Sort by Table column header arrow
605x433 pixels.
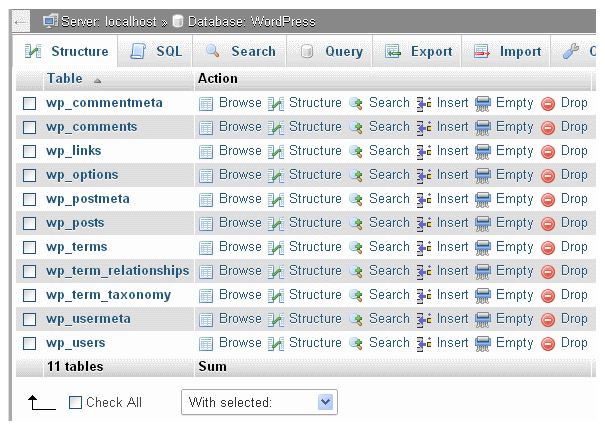click(x=97, y=78)
